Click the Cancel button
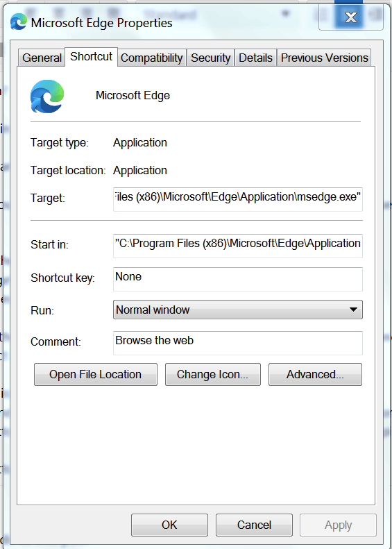The width and height of the screenshot is (392, 549). pyautogui.click(x=254, y=525)
